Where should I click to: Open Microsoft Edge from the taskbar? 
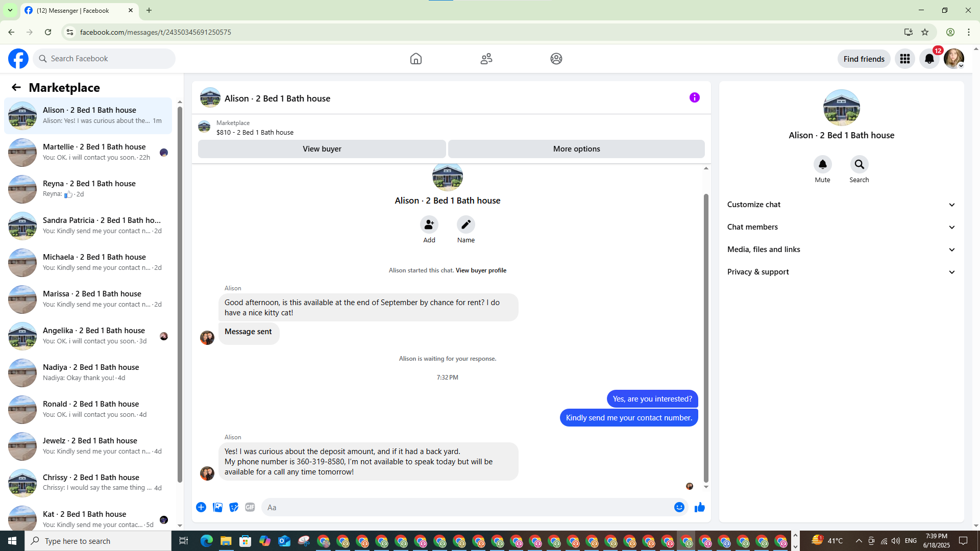coord(207,541)
